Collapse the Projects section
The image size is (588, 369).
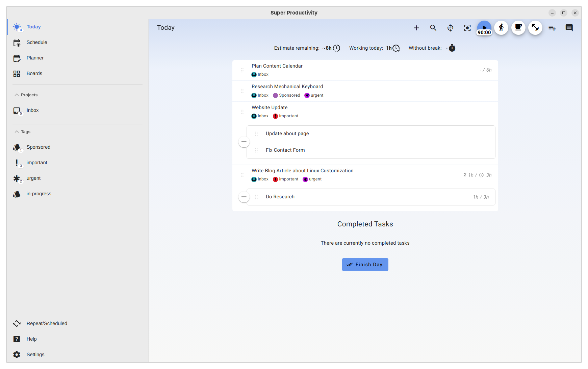26,95
